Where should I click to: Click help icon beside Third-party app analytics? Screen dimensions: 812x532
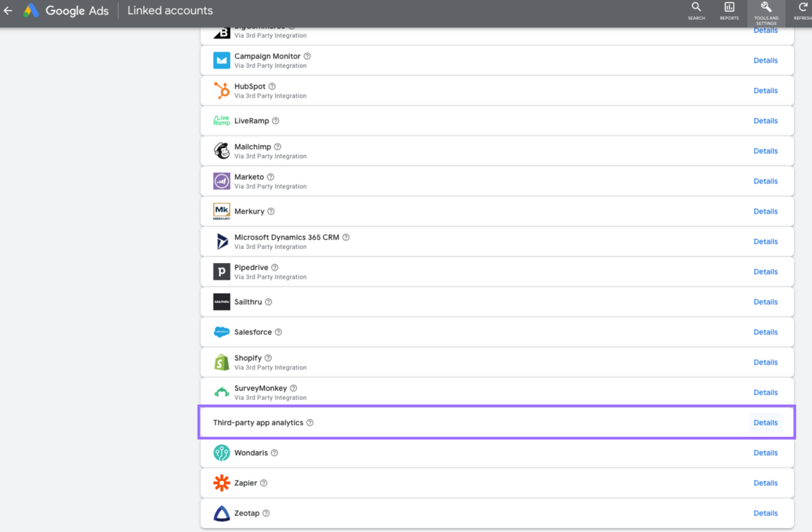[x=310, y=423]
